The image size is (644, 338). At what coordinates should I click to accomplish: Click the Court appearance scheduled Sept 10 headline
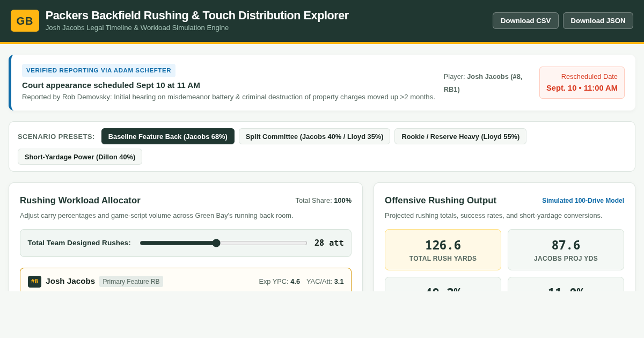111,85
